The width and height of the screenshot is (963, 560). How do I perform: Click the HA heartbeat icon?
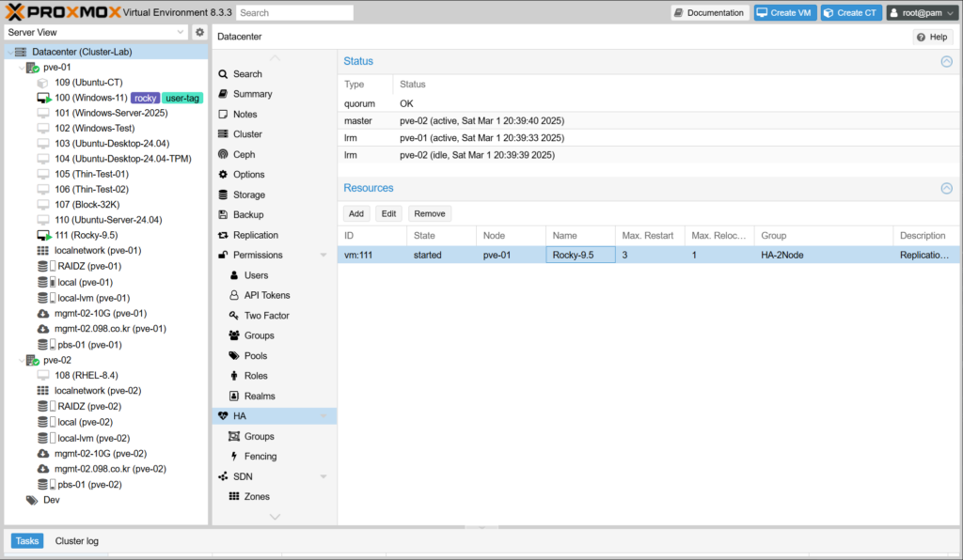coord(223,415)
